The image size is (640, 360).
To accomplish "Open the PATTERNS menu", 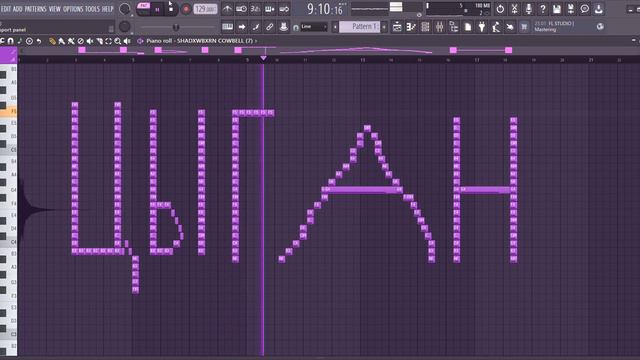I will pos(36,9).
